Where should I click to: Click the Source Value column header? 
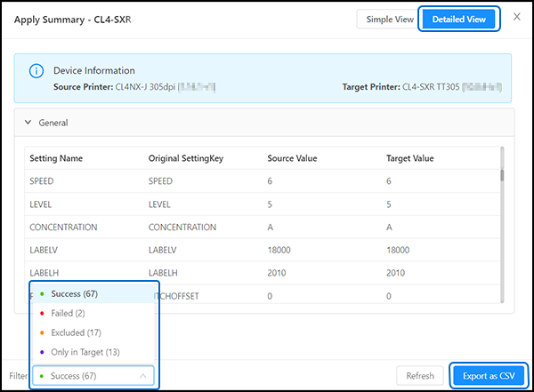point(293,158)
